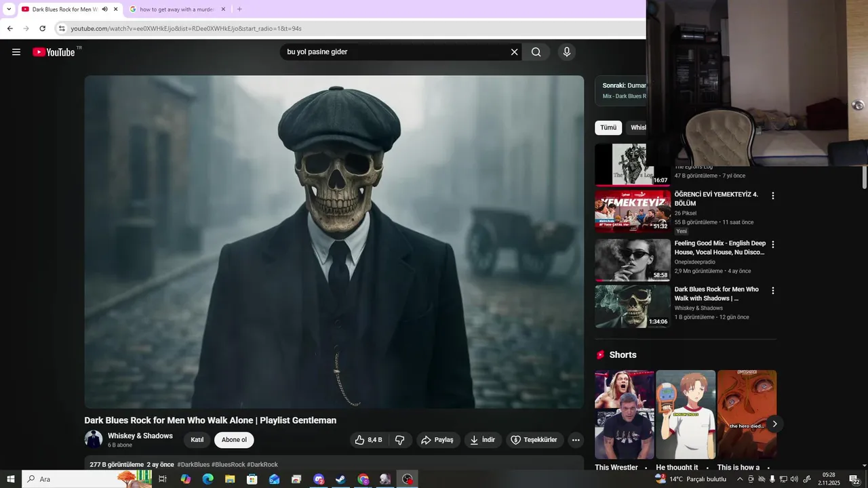Subscribe with the Abone ol button
The width and height of the screenshot is (868, 488).
(x=234, y=440)
